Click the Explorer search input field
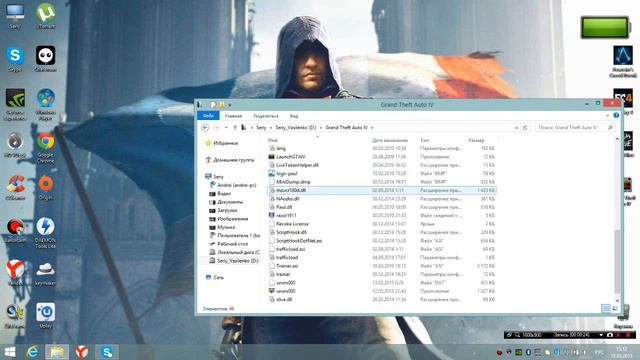The height and width of the screenshot is (360, 640). (x=575, y=128)
